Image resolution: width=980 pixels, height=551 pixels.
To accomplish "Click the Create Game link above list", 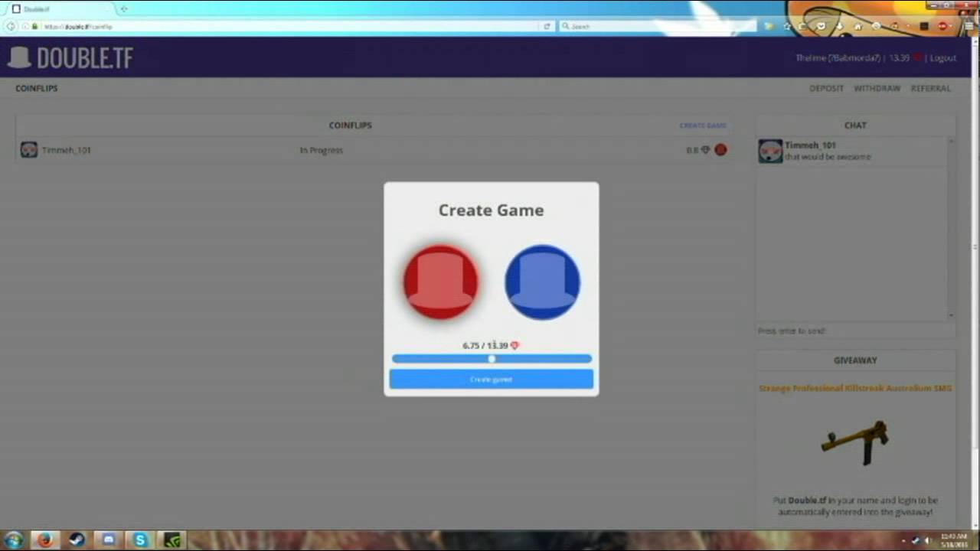I will click(x=703, y=126).
